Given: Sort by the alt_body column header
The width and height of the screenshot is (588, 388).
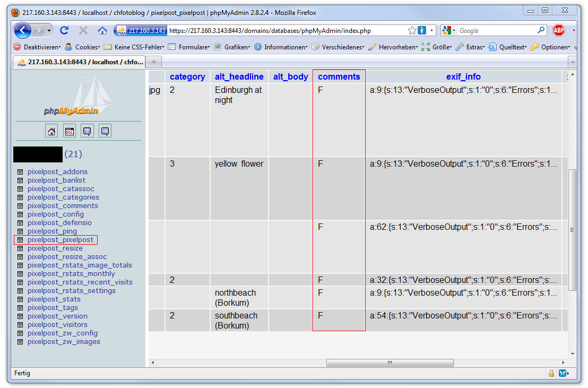Looking at the screenshot, I should click(x=291, y=76).
